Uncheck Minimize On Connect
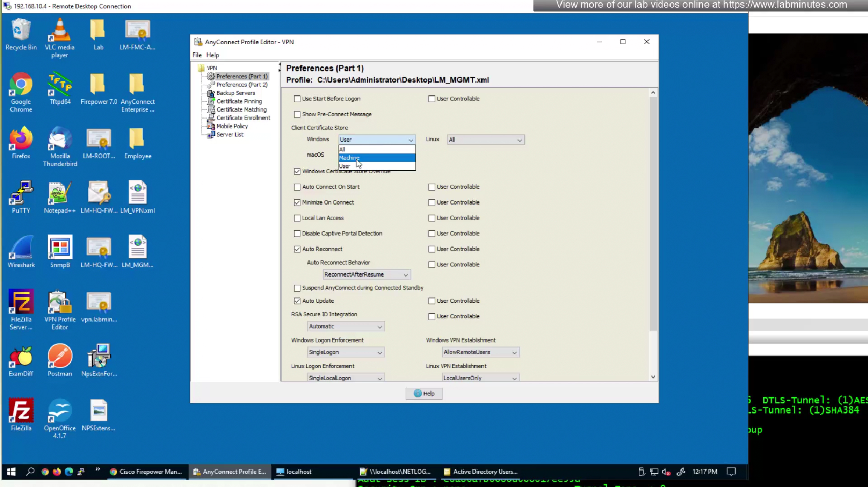Viewport: 868px width, 487px height. 297,203
